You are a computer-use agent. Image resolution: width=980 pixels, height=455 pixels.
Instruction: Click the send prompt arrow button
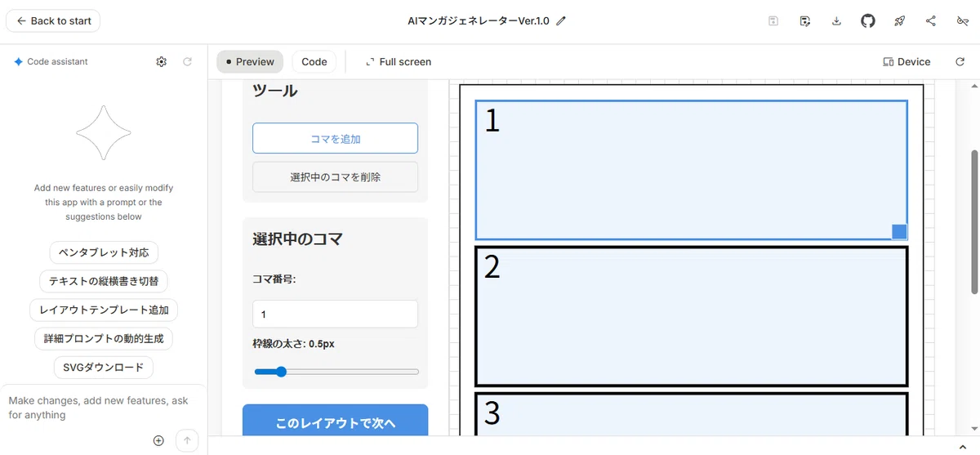coord(187,440)
